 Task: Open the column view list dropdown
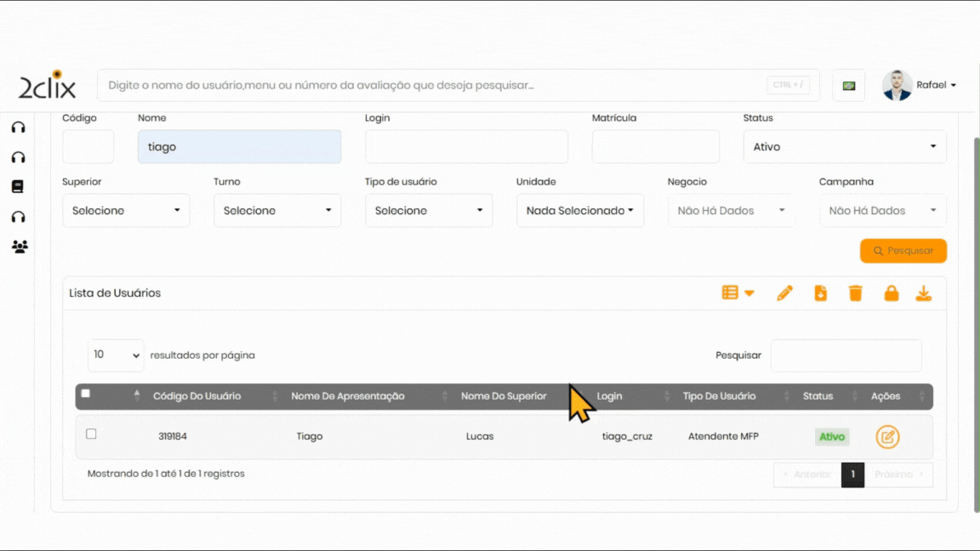(x=738, y=293)
